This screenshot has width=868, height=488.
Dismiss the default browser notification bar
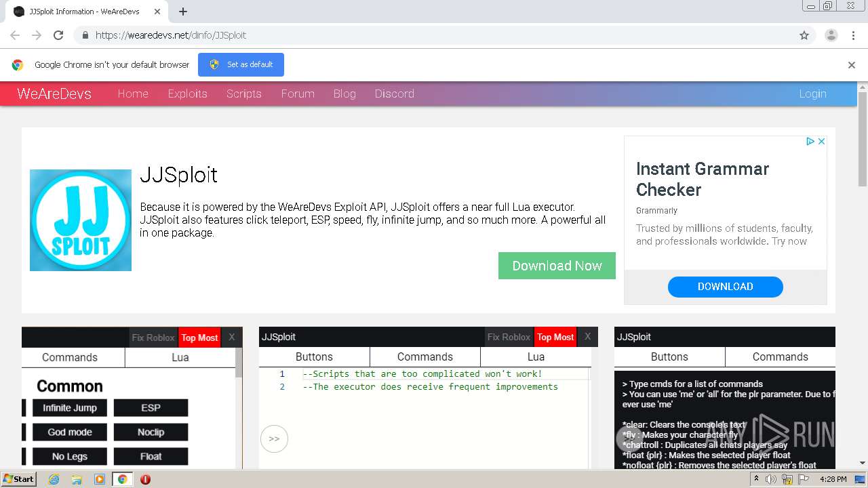852,65
